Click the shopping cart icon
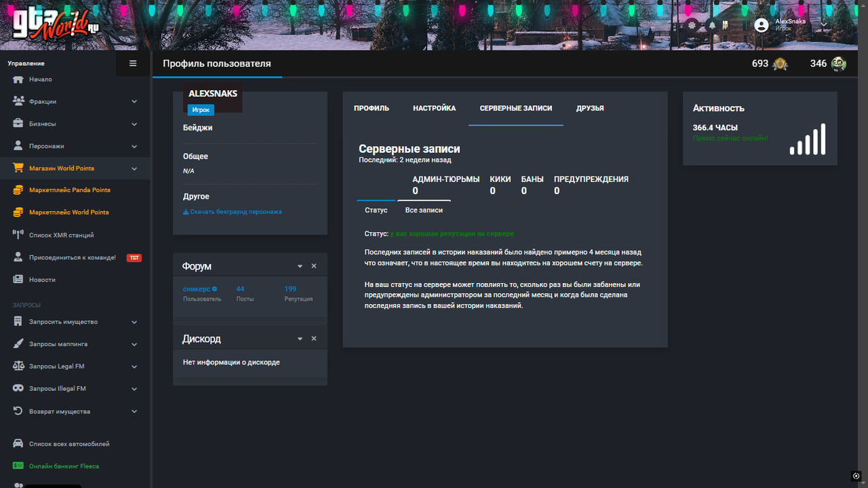The width and height of the screenshot is (868, 488). point(18,168)
